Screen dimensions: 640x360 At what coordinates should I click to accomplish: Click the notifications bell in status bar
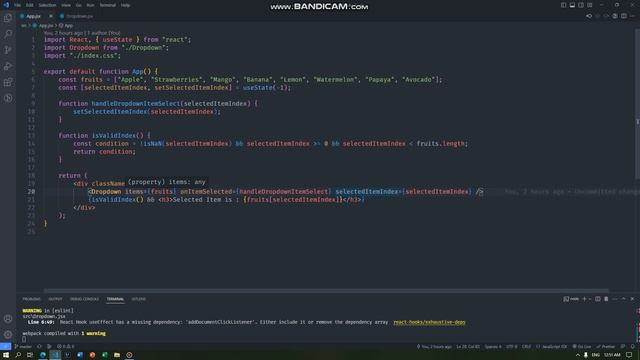[632, 347]
